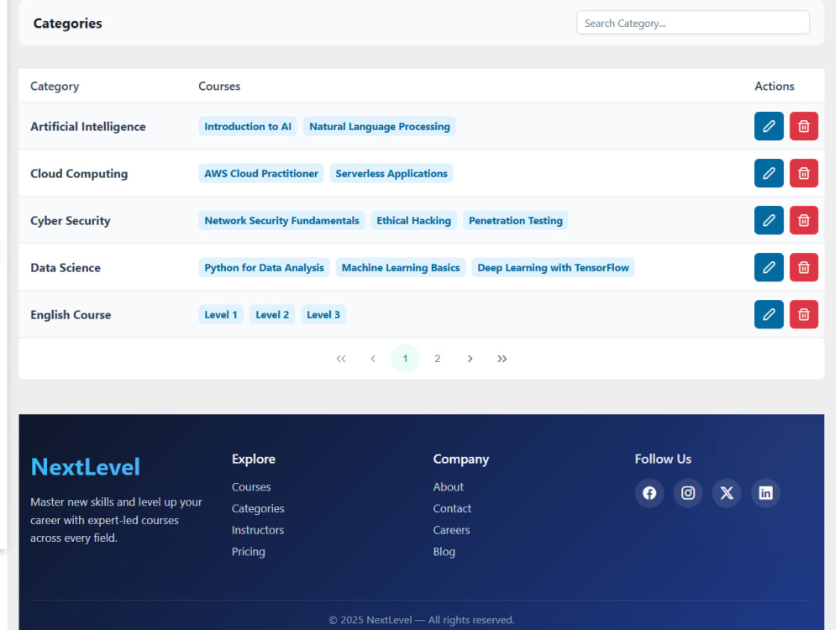Open the About footer link
This screenshot has height=630, width=840.
tap(448, 487)
